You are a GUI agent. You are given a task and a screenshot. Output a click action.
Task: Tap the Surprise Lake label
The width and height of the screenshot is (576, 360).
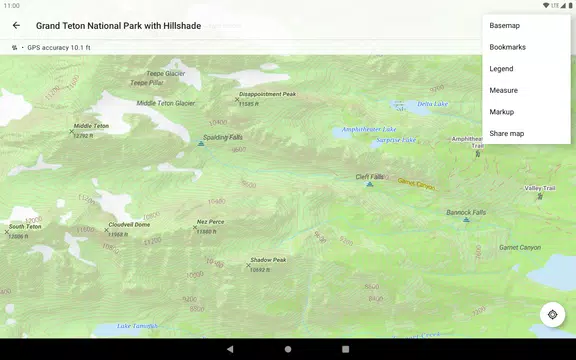click(396, 140)
